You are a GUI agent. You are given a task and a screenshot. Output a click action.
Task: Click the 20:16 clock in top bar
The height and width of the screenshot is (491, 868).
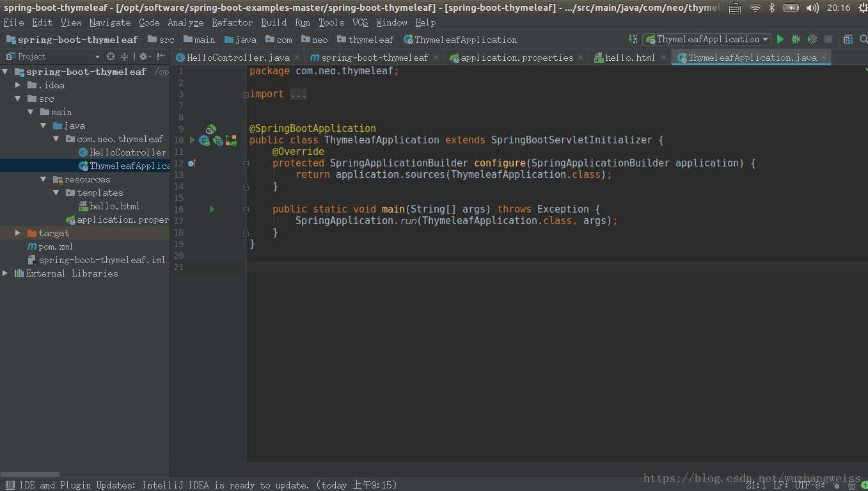pyautogui.click(x=838, y=8)
